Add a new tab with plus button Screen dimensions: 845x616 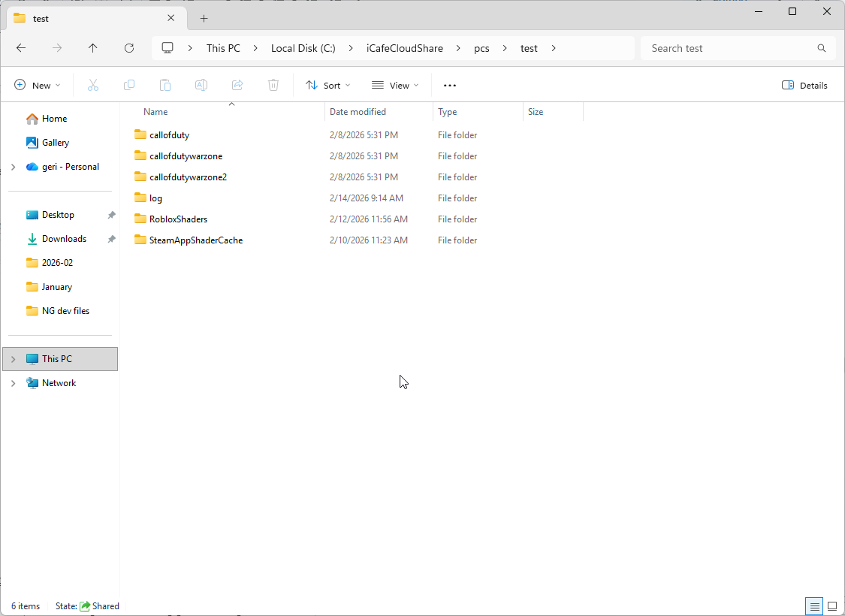click(204, 19)
